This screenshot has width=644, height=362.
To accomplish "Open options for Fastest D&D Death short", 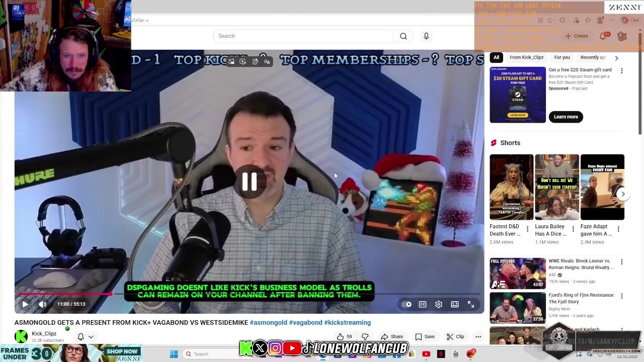I will [x=527, y=229].
